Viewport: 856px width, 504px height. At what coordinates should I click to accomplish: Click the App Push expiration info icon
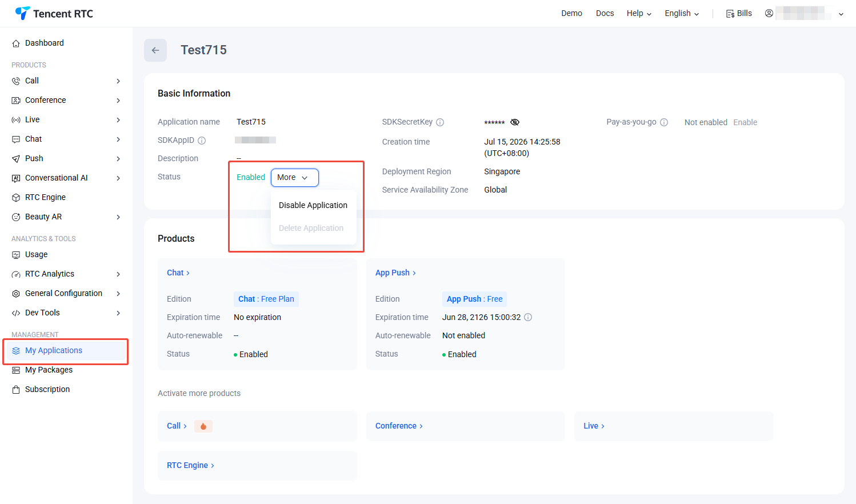(x=528, y=317)
